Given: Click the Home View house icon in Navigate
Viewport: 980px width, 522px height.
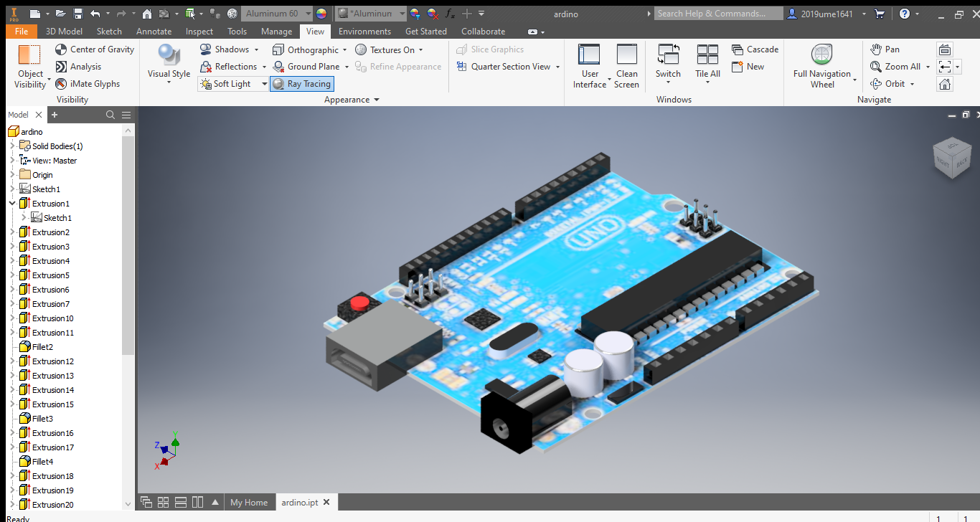Looking at the screenshot, I should pyautogui.click(x=945, y=84).
